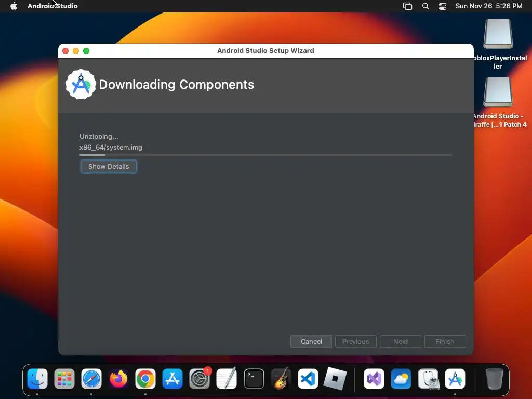Click the Android Studio logo in wizard header
Image resolution: width=532 pixels, height=399 pixels.
pyautogui.click(x=81, y=85)
